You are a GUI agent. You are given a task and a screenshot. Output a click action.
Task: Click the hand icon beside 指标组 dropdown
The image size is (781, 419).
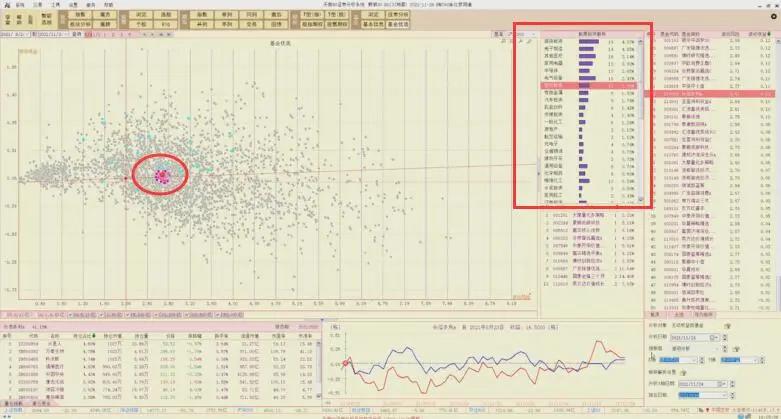click(x=736, y=349)
